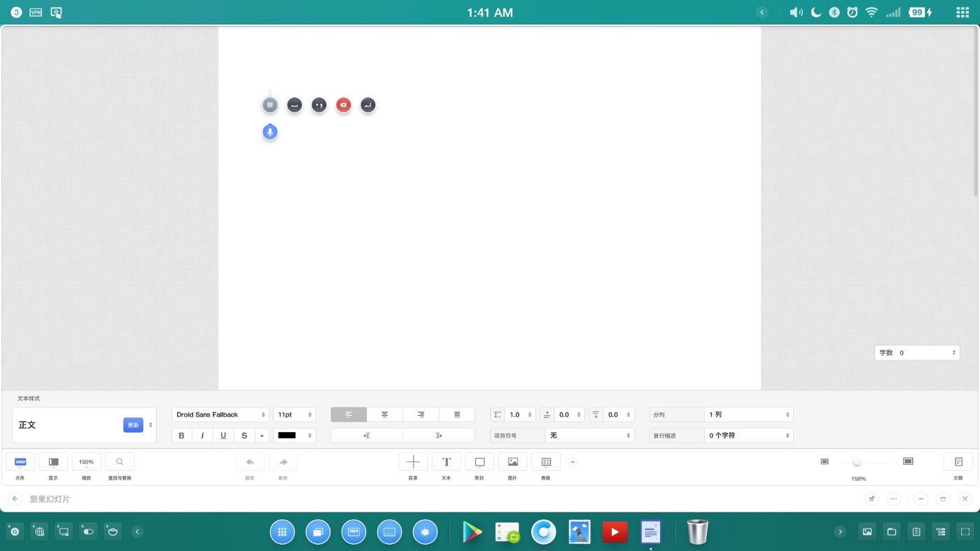Insert an image with 图片 icon
The image size is (980, 551).
512,462
